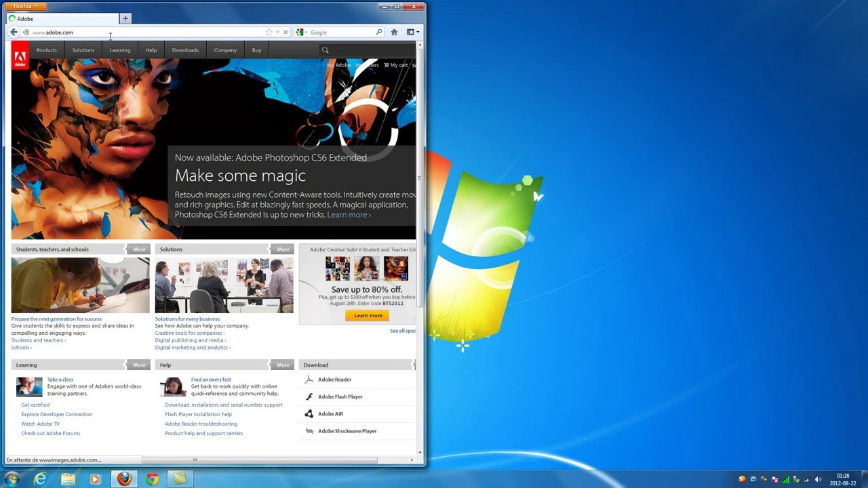Click the search magnifier on Adobe site
The image size is (868, 488).
click(325, 50)
